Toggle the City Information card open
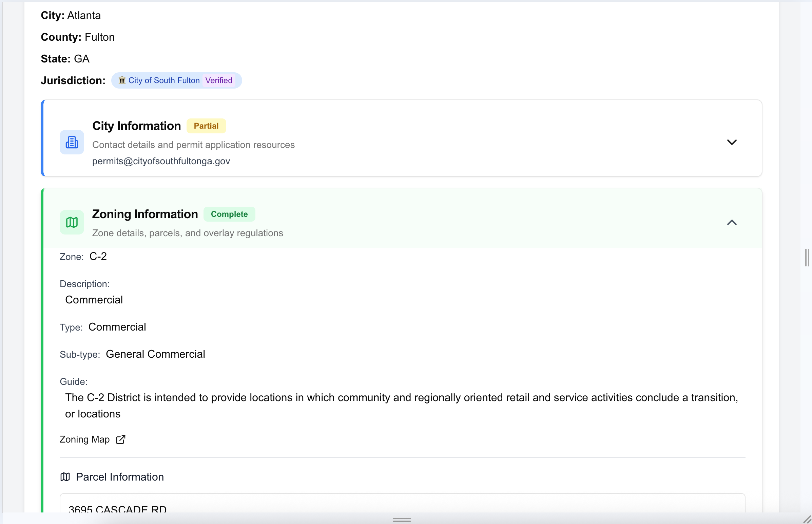Image resolution: width=812 pixels, height=524 pixels. click(732, 142)
